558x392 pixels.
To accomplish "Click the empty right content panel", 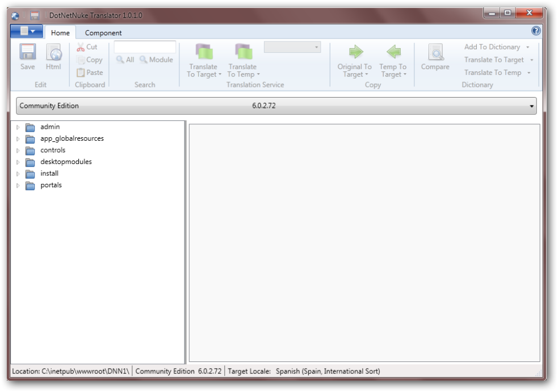I will click(364, 243).
